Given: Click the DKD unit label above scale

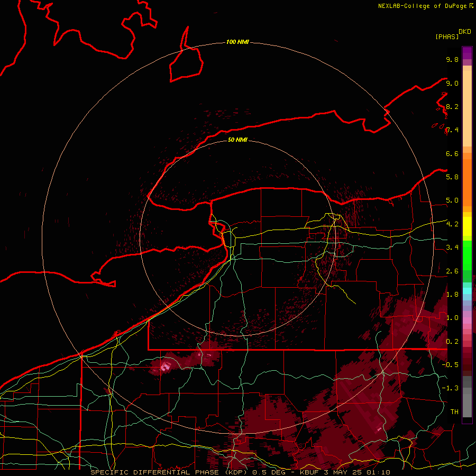Looking at the screenshot, I should pyautogui.click(x=464, y=32).
